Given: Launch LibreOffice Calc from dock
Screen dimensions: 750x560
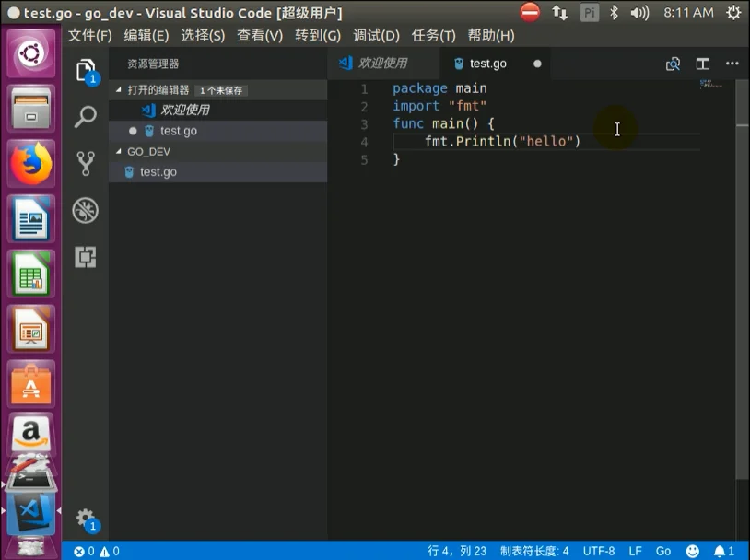Looking at the screenshot, I should point(31,274).
